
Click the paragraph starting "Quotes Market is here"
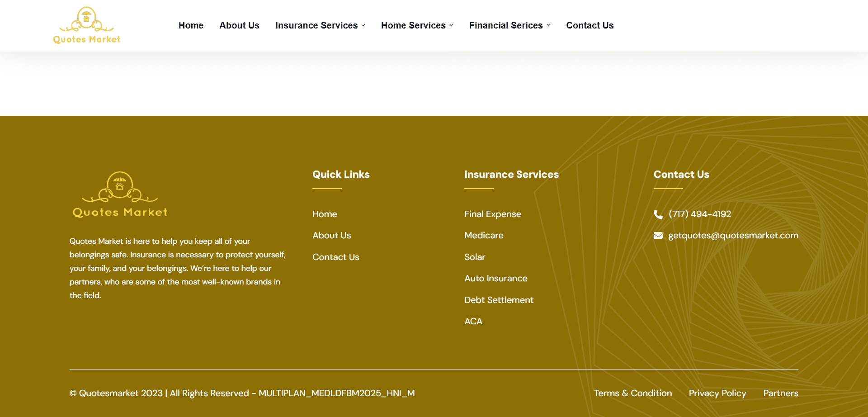[x=178, y=268]
